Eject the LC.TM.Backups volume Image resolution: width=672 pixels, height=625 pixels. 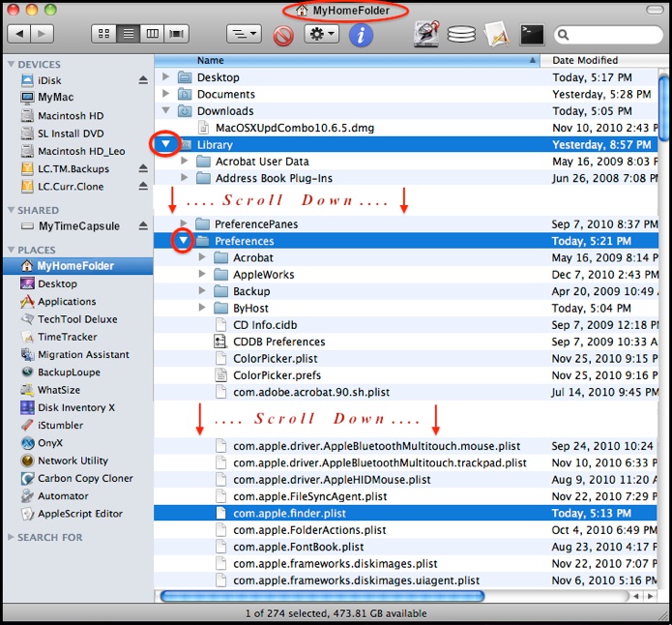143,168
